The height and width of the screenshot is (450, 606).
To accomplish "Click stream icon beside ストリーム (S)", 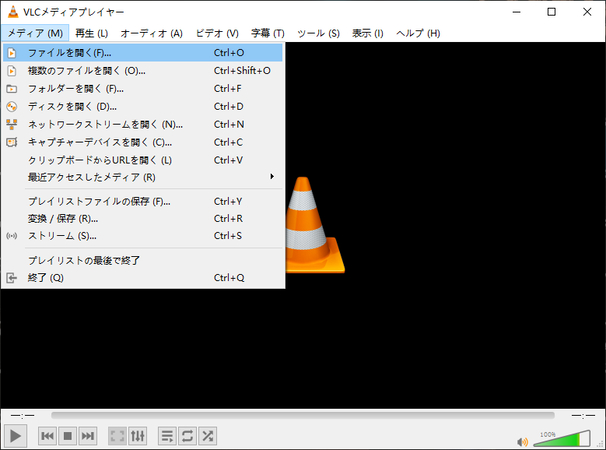I will point(12,236).
